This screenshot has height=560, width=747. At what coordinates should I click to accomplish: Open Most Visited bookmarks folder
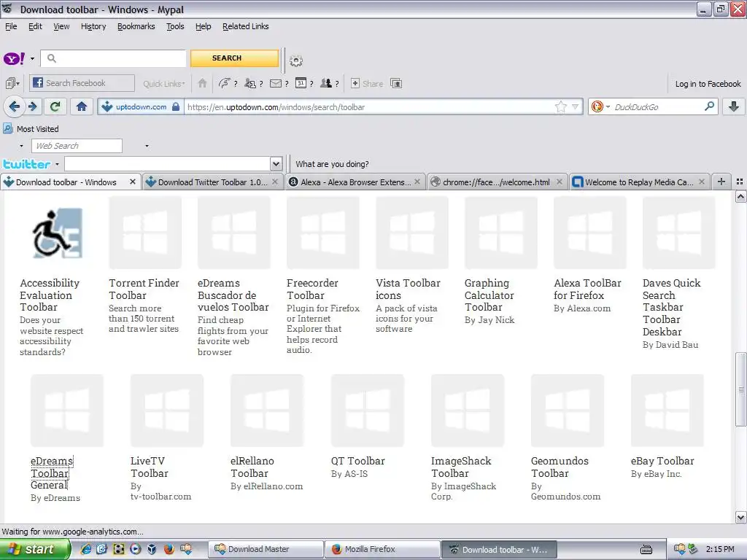click(31, 129)
